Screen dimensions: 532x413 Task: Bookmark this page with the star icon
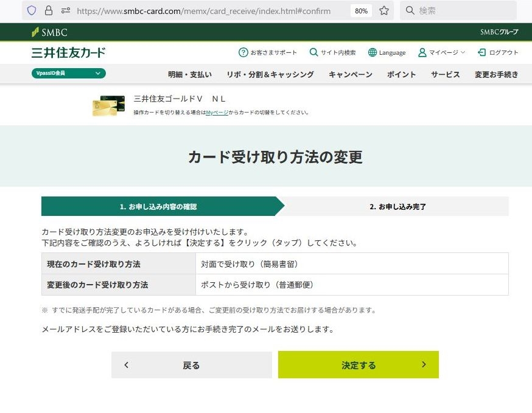pyautogui.click(x=383, y=11)
